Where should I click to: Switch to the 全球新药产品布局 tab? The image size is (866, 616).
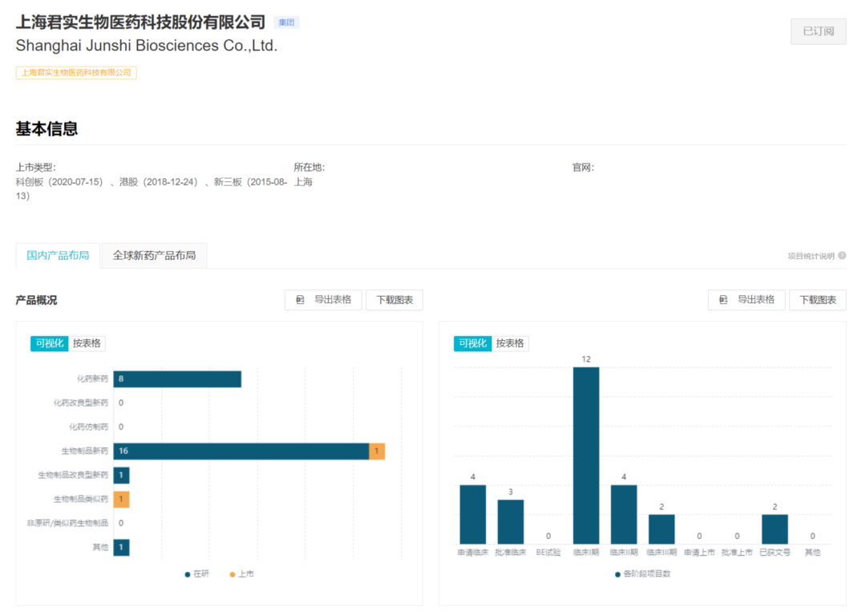(154, 255)
